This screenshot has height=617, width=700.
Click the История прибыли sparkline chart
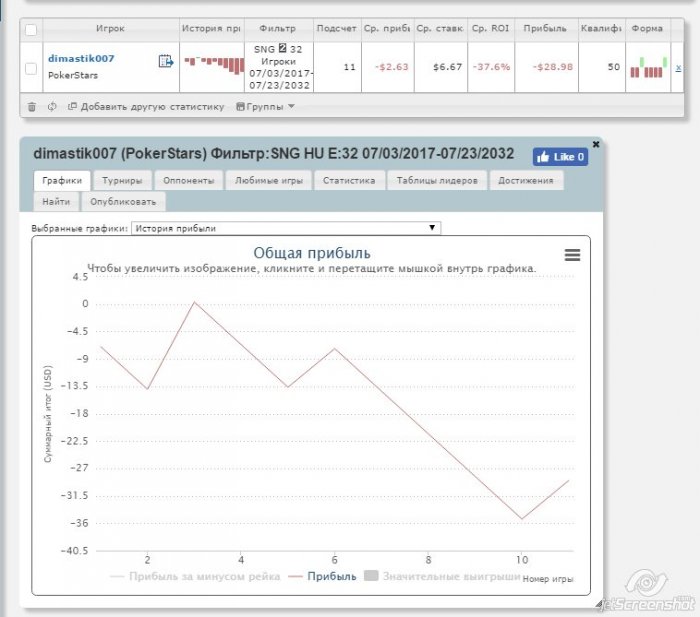pos(214,65)
